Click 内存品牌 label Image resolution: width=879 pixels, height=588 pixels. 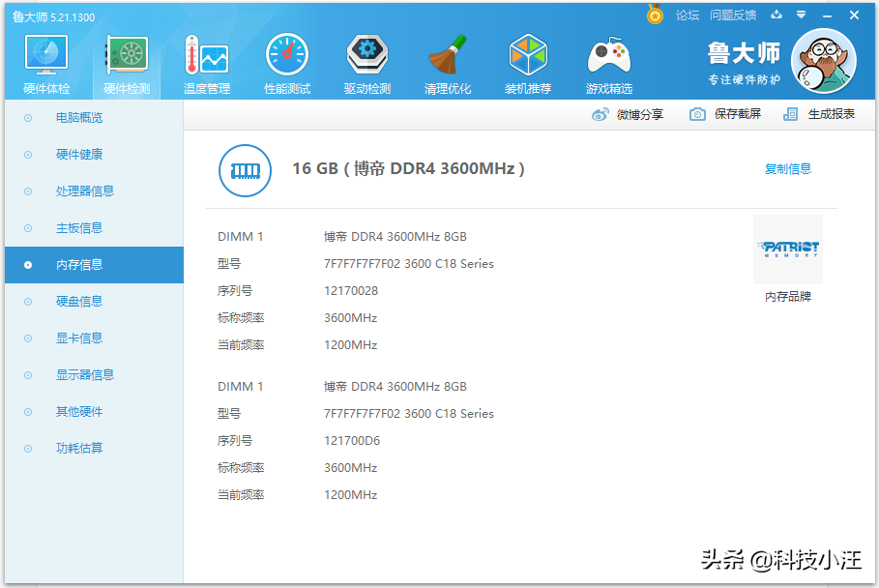788,297
